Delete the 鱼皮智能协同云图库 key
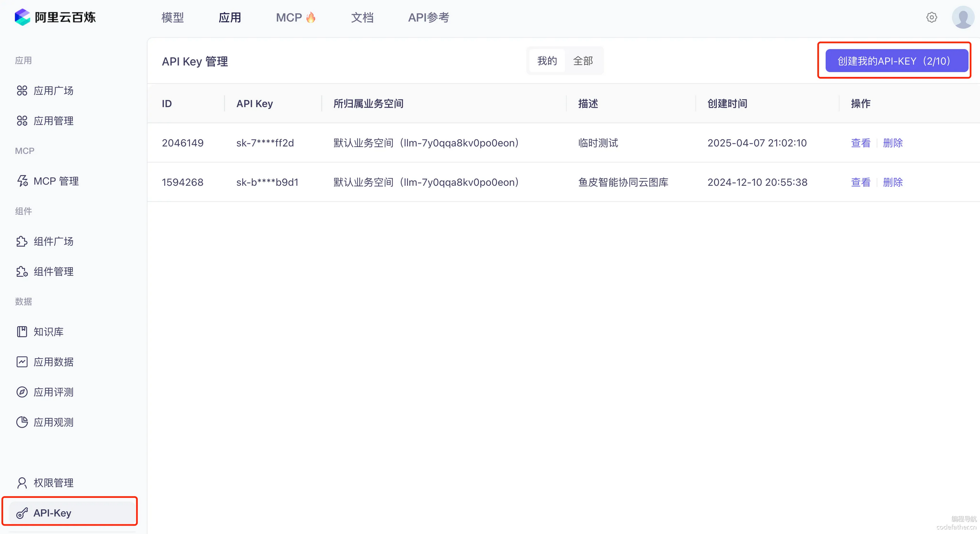980x534 pixels. [893, 182]
